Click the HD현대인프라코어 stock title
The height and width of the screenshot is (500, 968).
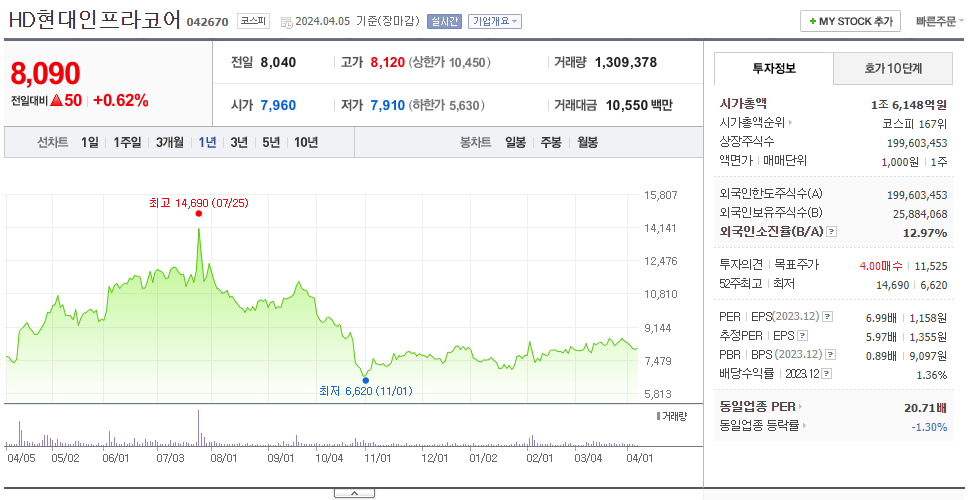coord(95,20)
